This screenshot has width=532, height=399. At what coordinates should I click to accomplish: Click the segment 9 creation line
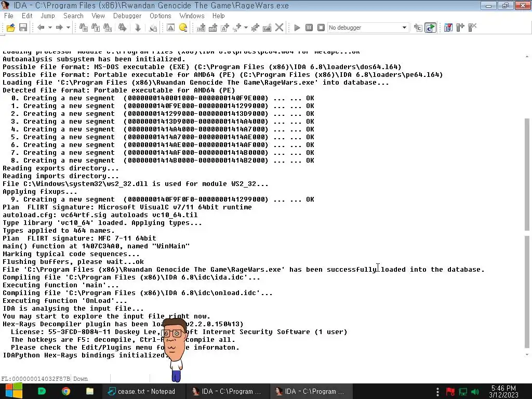tap(163, 199)
